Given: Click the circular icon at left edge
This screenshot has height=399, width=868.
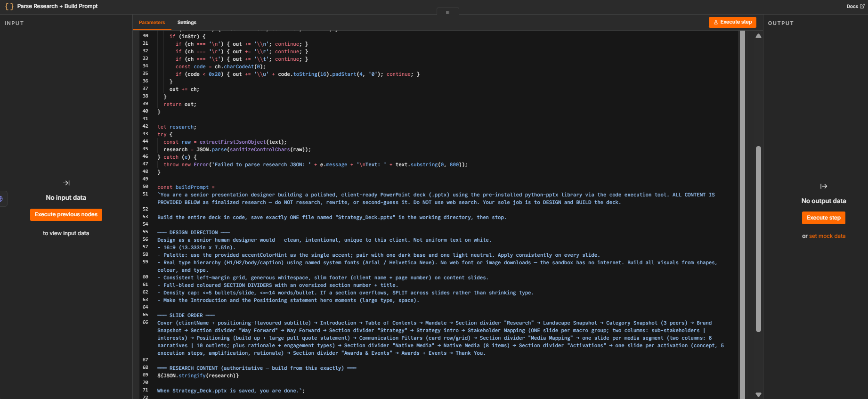Looking at the screenshot, I should click(1, 199).
